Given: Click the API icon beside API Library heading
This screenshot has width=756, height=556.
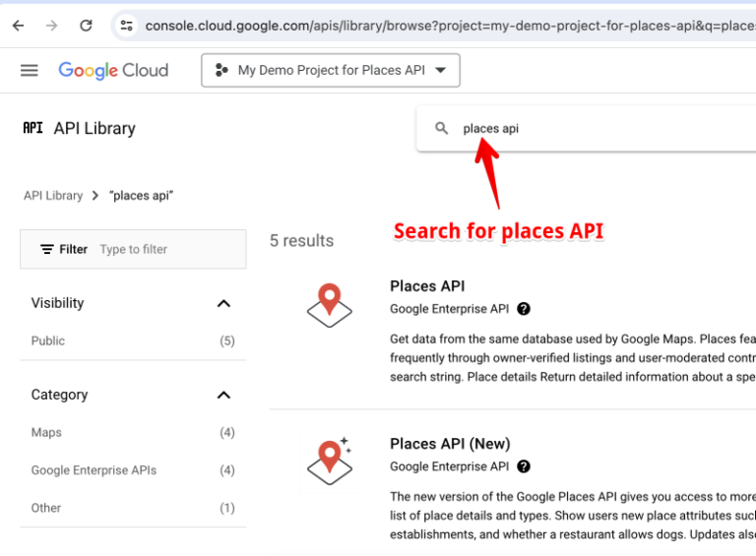Looking at the screenshot, I should (x=32, y=128).
